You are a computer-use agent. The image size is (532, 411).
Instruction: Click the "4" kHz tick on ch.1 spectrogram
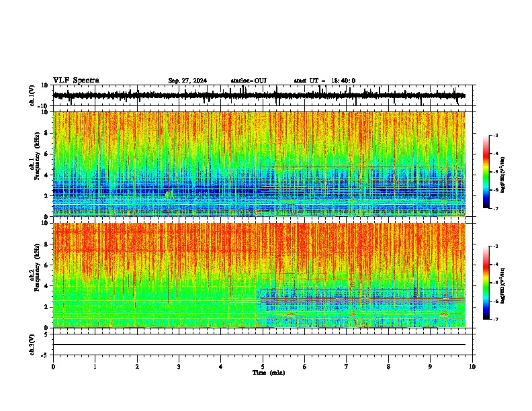coord(46,175)
